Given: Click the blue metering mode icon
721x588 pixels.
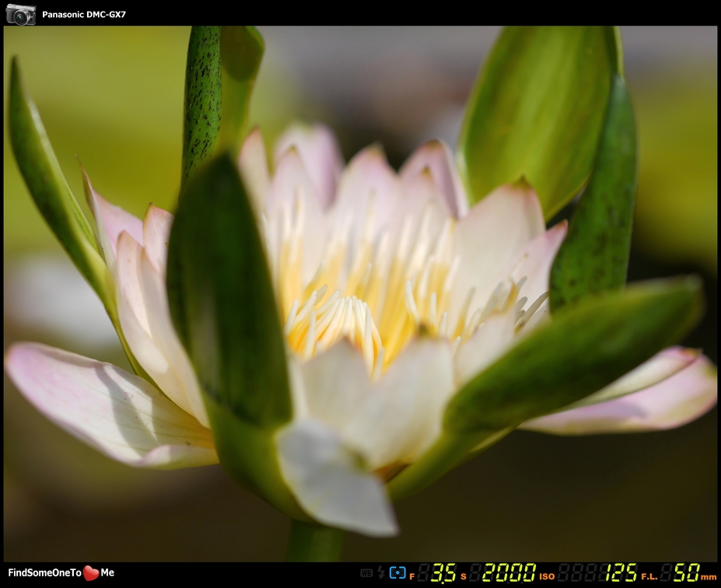Looking at the screenshot, I should click(x=397, y=572).
